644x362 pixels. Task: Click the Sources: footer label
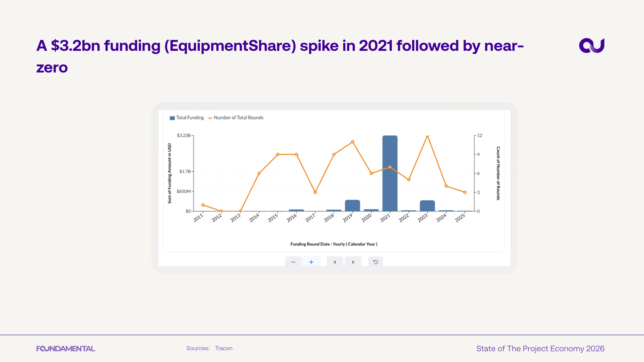pos(198,348)
